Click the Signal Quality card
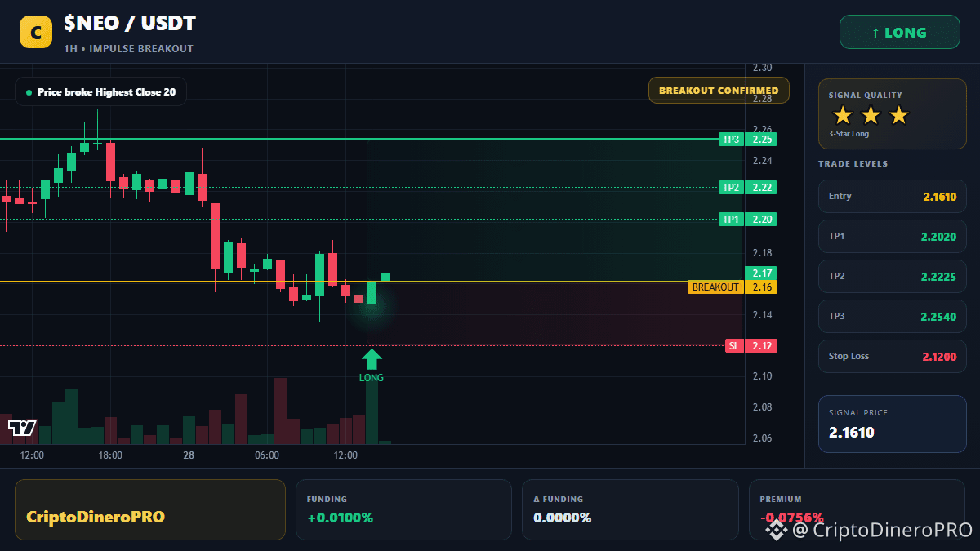The width and height of the screenshot is (980, 551). [893, 113]
